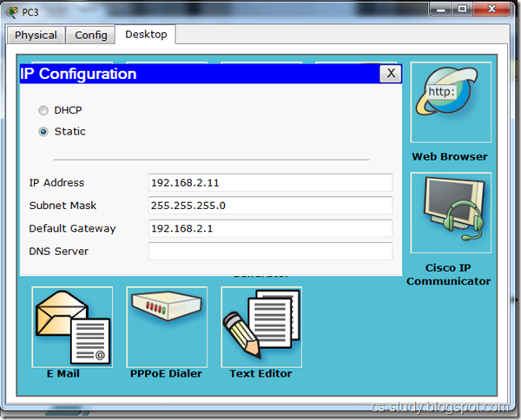Maximize the PC3 window

(x=462, y=9)
